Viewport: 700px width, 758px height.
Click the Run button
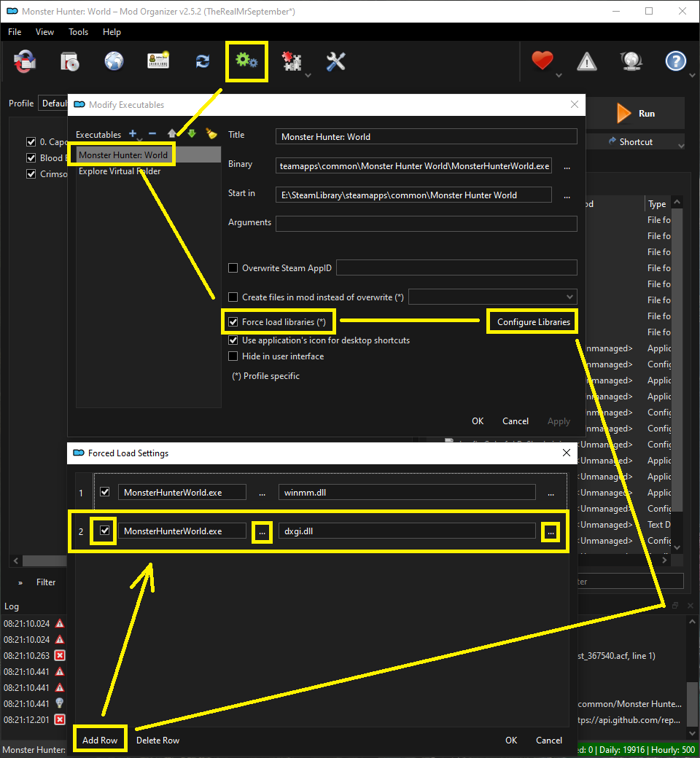point(636,113)
